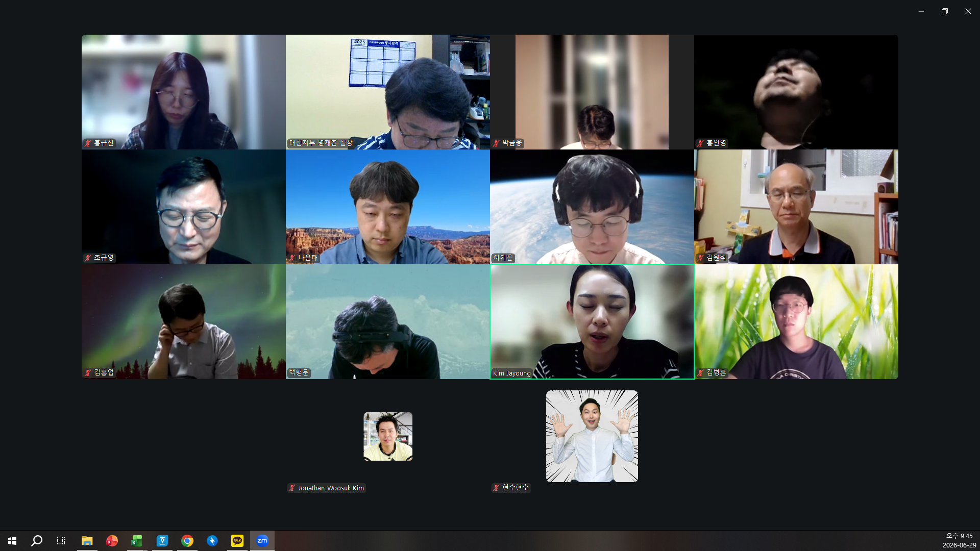Open the taskbar search magnifier

37,541
